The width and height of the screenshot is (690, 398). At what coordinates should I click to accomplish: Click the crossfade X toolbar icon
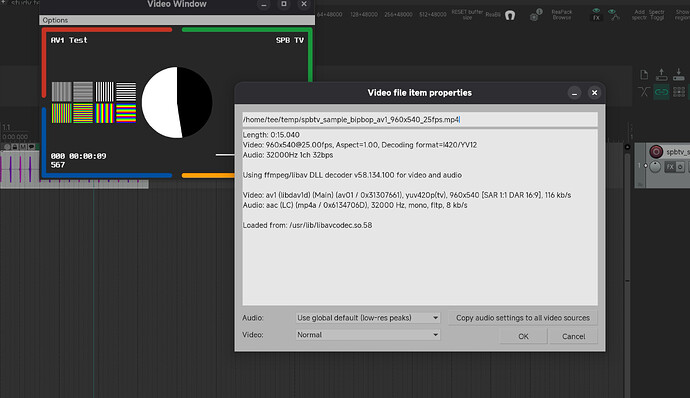(644, 92)
